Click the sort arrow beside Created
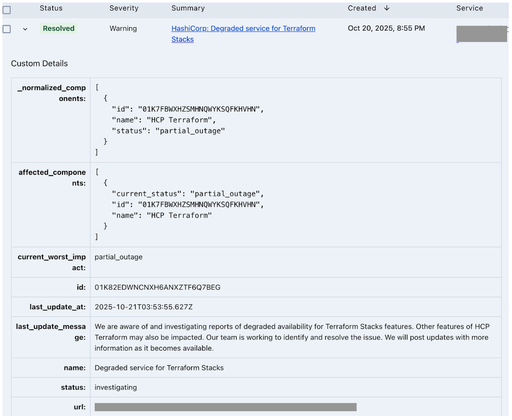Image resolution: width=512 pixels, height=420 pixels. (x=386, y=8)
